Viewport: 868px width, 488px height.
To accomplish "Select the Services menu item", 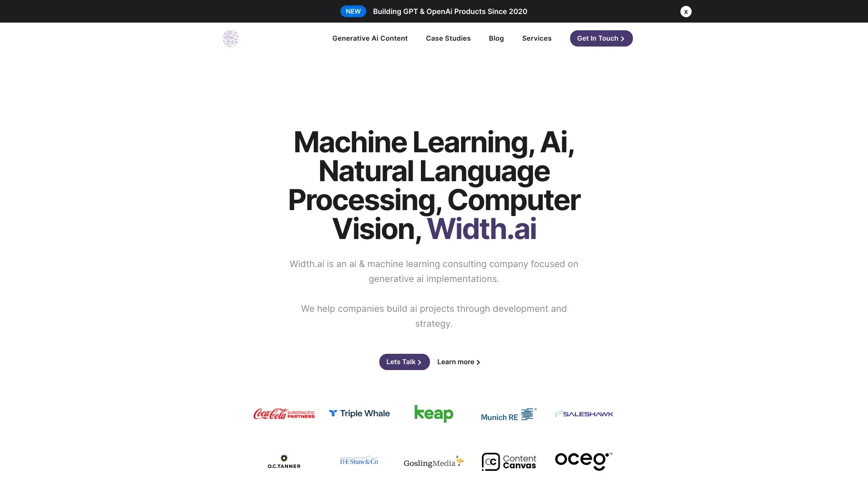I will [x=537, y=38].
